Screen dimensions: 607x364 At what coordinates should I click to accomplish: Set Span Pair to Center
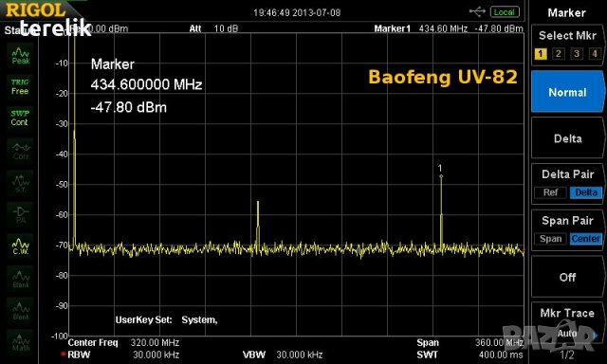pos(586,239)
